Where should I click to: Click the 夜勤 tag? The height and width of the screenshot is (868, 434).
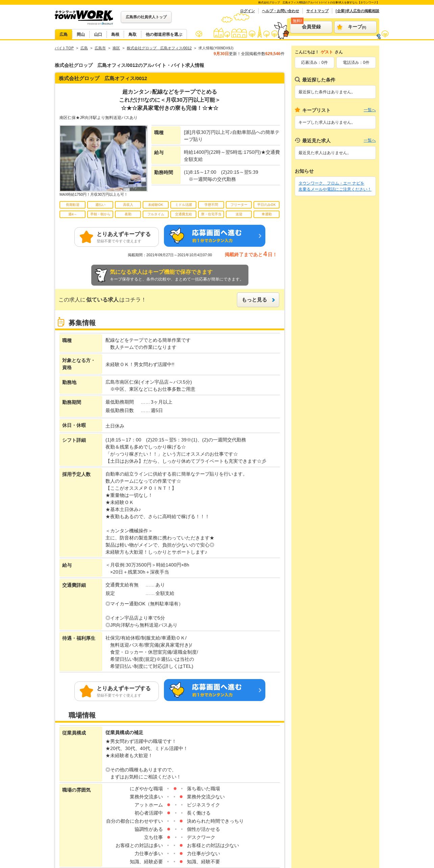[x=128, y=214]
